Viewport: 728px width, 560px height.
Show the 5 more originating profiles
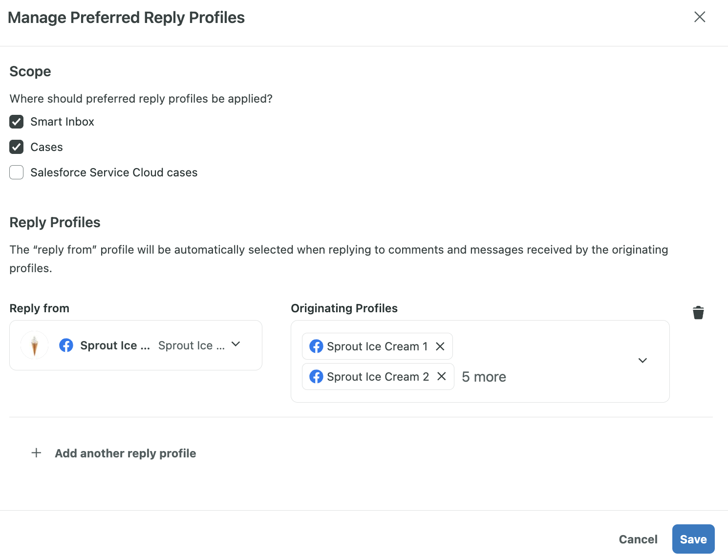484,377
